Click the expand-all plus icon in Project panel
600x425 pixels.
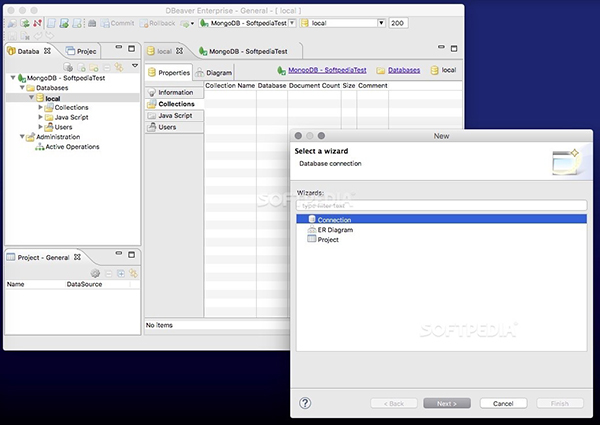point(120,272)
